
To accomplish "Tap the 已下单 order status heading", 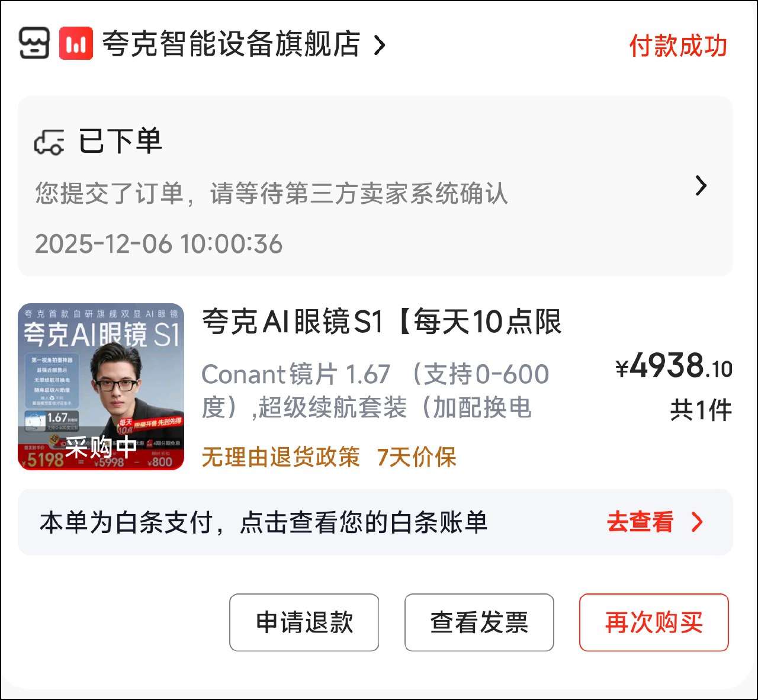I will (x=120, y=142).
